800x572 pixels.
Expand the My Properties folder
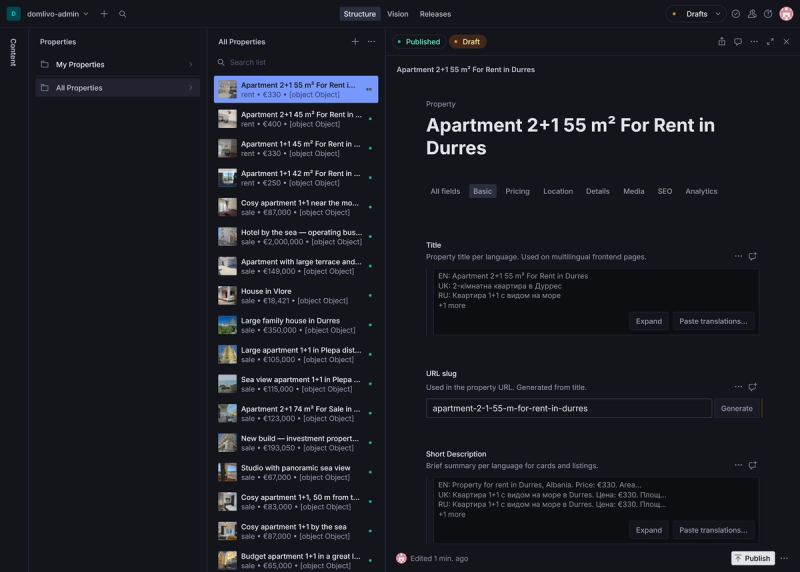point(117,64)
